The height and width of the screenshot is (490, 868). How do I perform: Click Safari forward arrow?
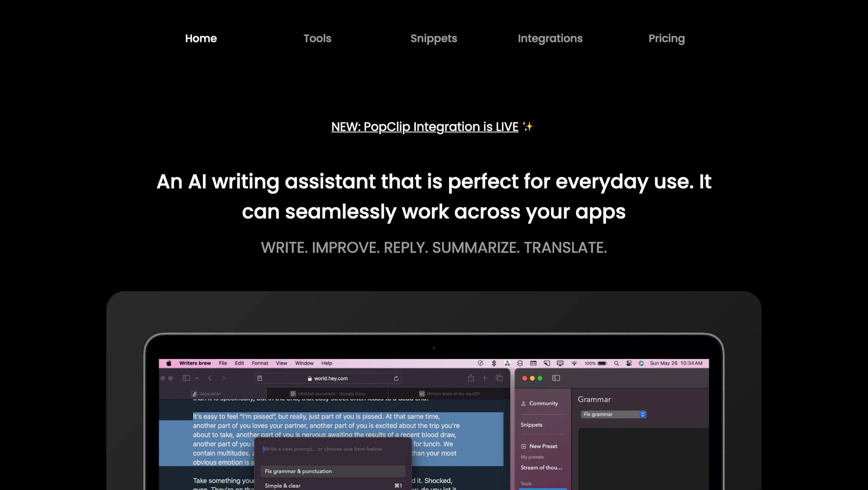(x=223, y=378)
